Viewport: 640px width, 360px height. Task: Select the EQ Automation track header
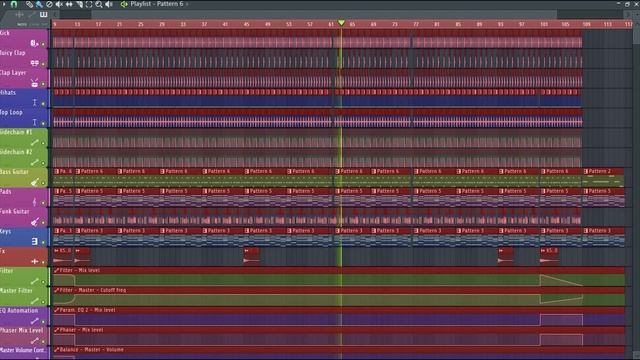(24, 316)
